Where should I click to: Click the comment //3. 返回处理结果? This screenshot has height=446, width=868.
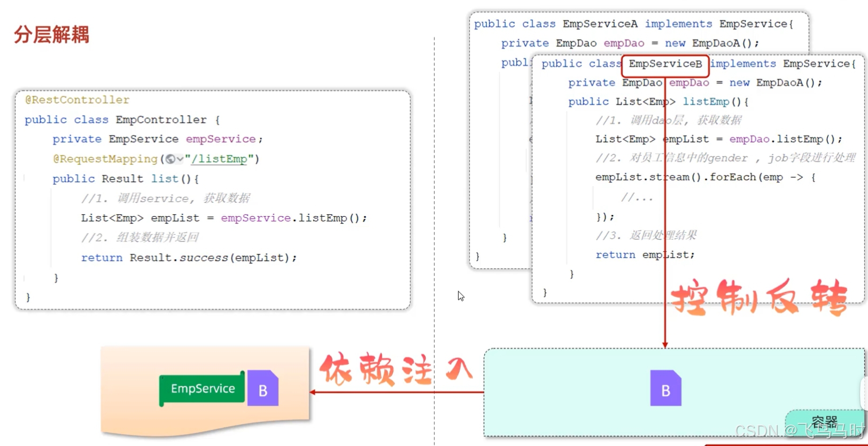coord(646,235)
